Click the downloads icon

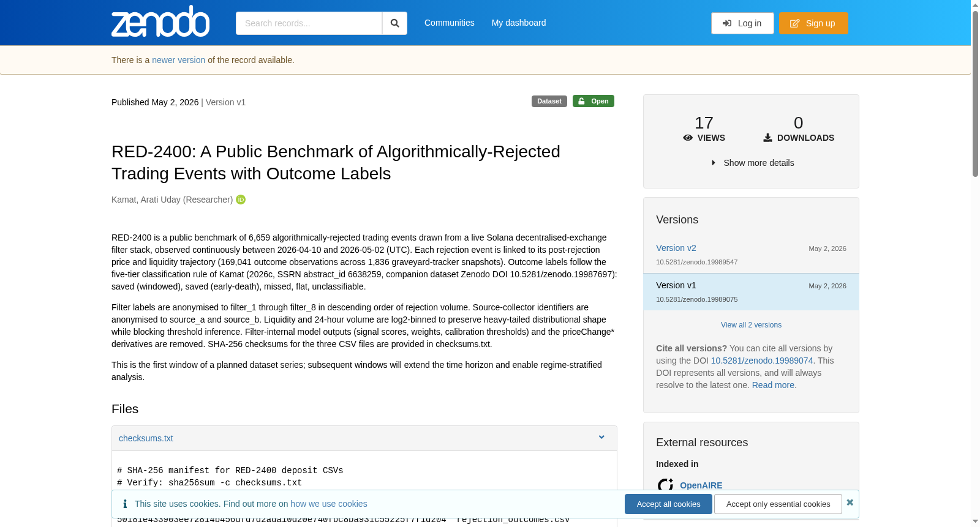(767, 138)
